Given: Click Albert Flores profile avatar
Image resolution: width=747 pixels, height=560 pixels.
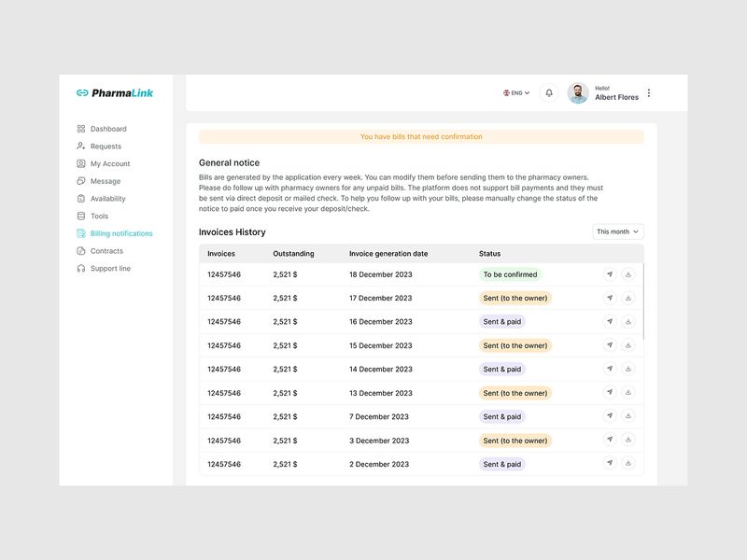Looking at the screenshot, I should (578, 92).
